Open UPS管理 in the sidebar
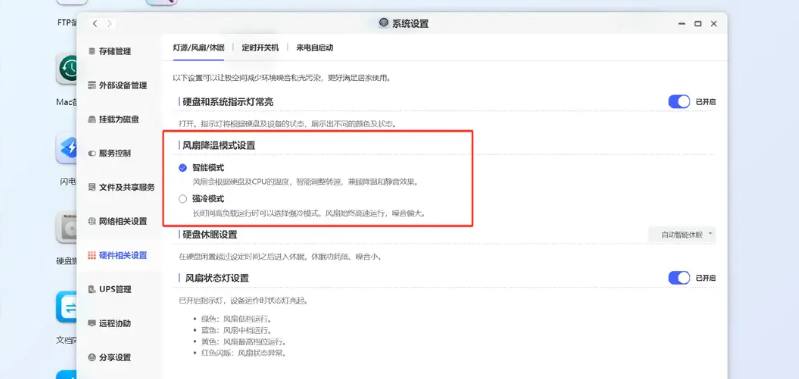 click(110, 289)
